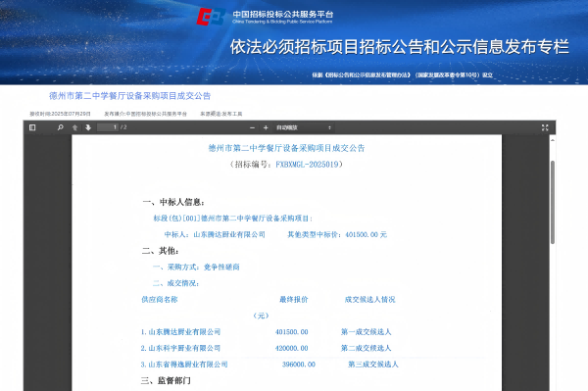This screenshot has width=588, height=391.
Task: Go to previous page arrow
Action: click(75, 127)
